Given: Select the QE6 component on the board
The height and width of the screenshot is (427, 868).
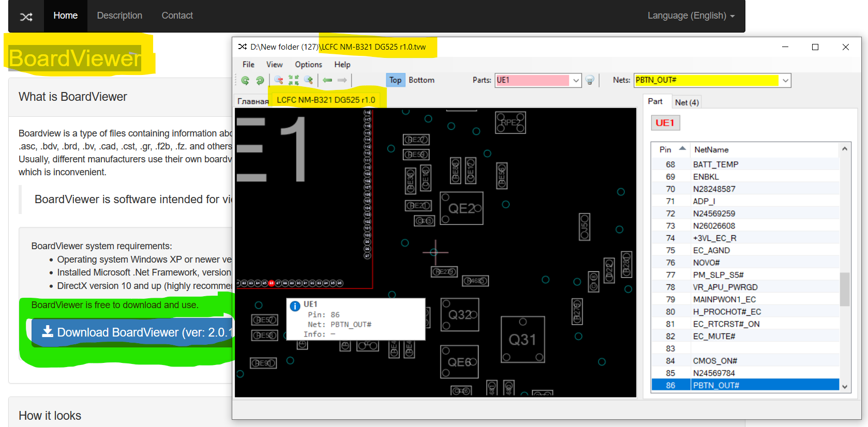Looking at the screenshot, I should (x=459, y=362).
